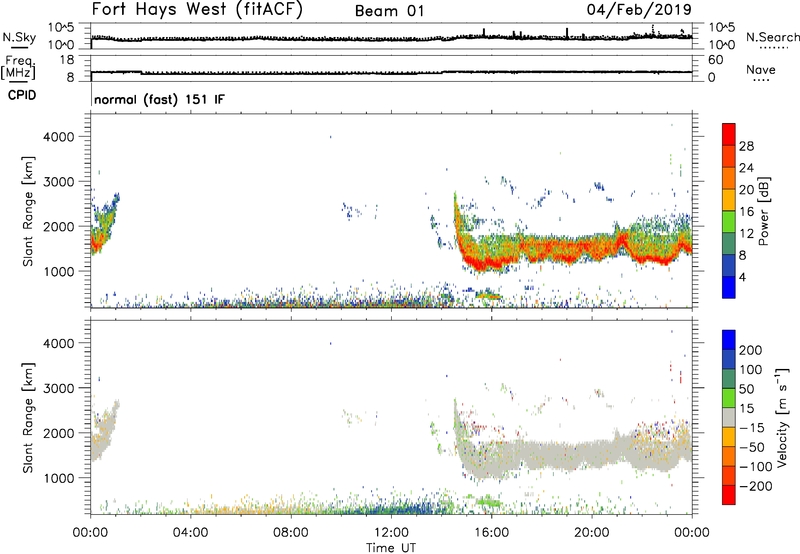Image resolution: width=800 pixels, height=554 pixels.
Task: Click the '60' Nave axis value
Action: click(x=715, y=60)
